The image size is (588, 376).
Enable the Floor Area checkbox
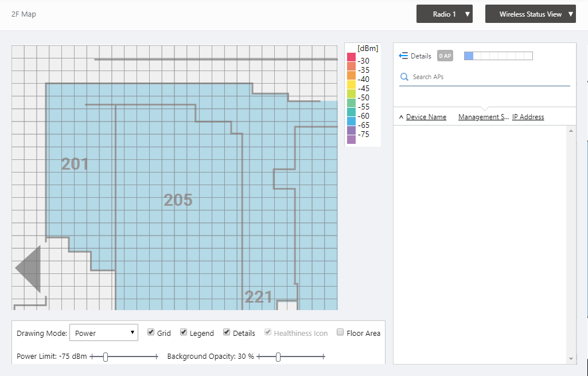(340, 332)
